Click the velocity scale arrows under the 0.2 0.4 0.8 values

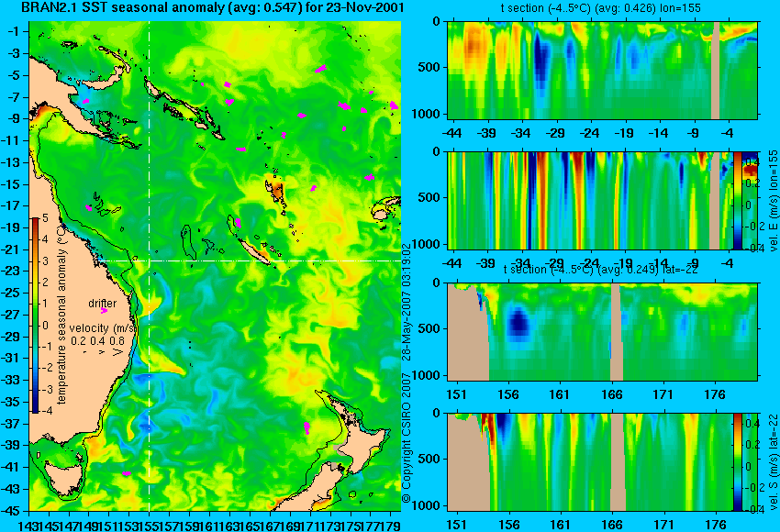click(x=102, y=352)
